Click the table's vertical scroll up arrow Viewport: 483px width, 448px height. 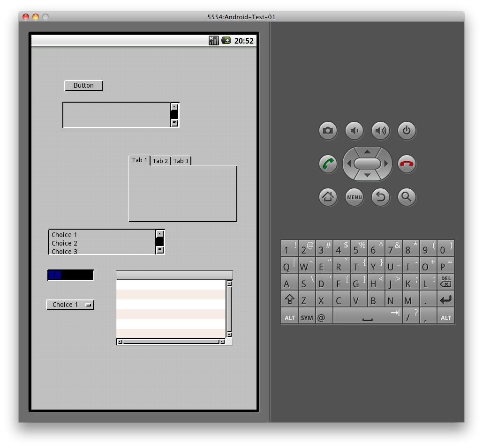[229, 284]
